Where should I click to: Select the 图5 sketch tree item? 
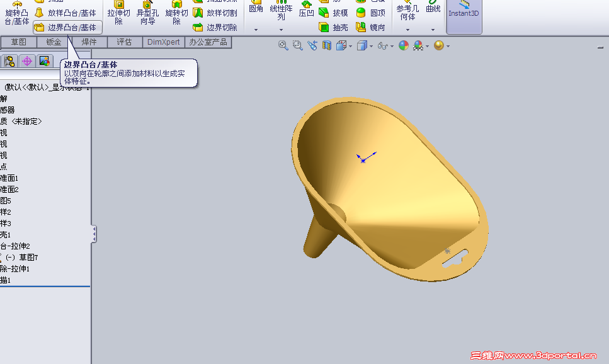[x=6, y=201]
